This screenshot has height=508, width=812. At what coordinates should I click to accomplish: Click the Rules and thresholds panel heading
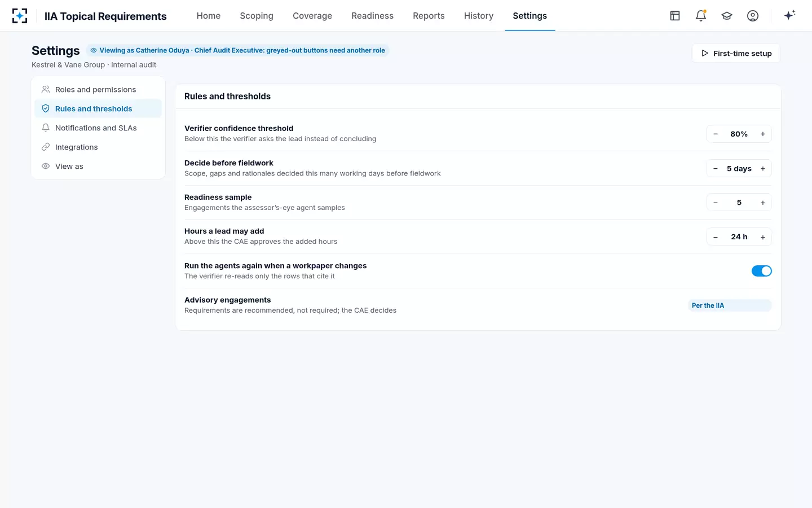point(227,97)
